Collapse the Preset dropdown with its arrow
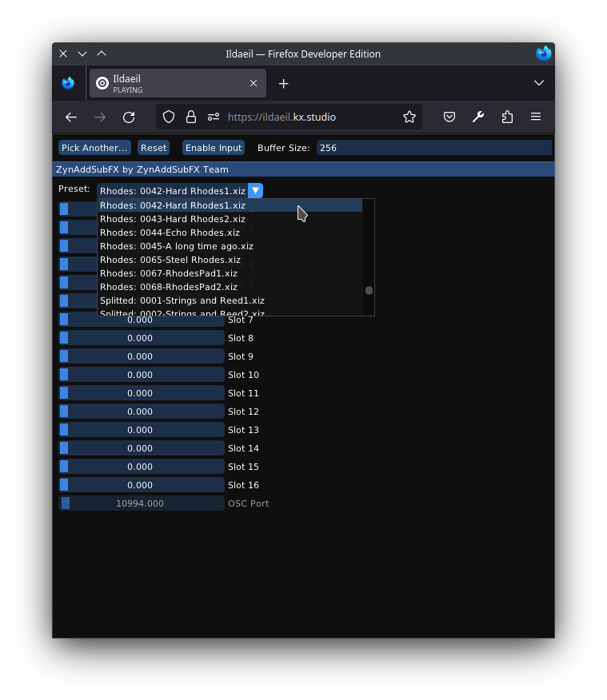The height and width of the screenshot is (700, 607). (x=255, y=191)
